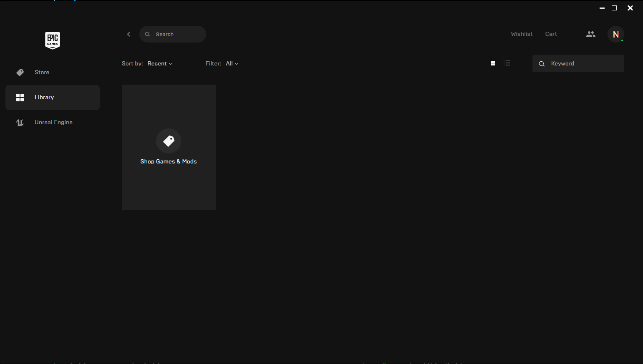Open the Store page in the sidebar

(53, 73)
